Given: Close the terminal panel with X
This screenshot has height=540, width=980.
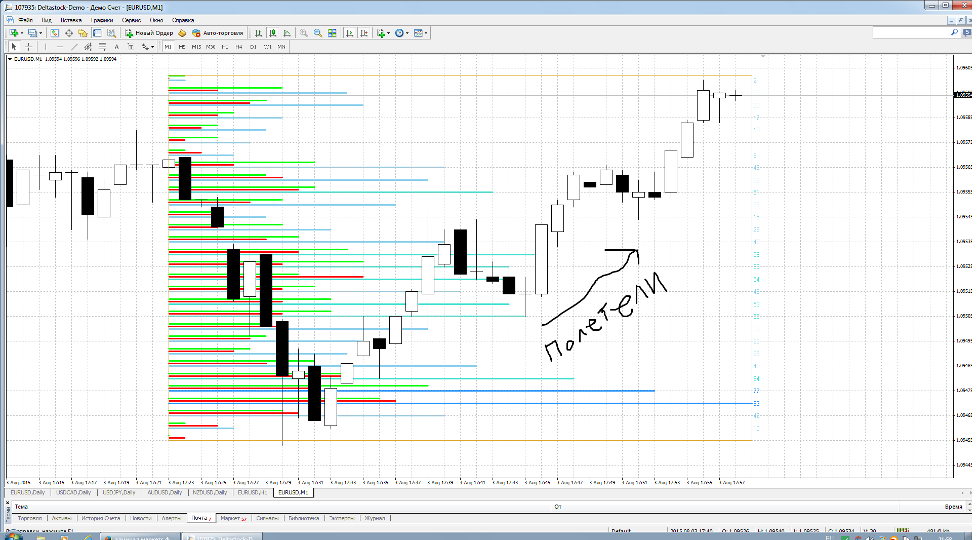Looking at the screenshot, I should [x=8, y=503].
